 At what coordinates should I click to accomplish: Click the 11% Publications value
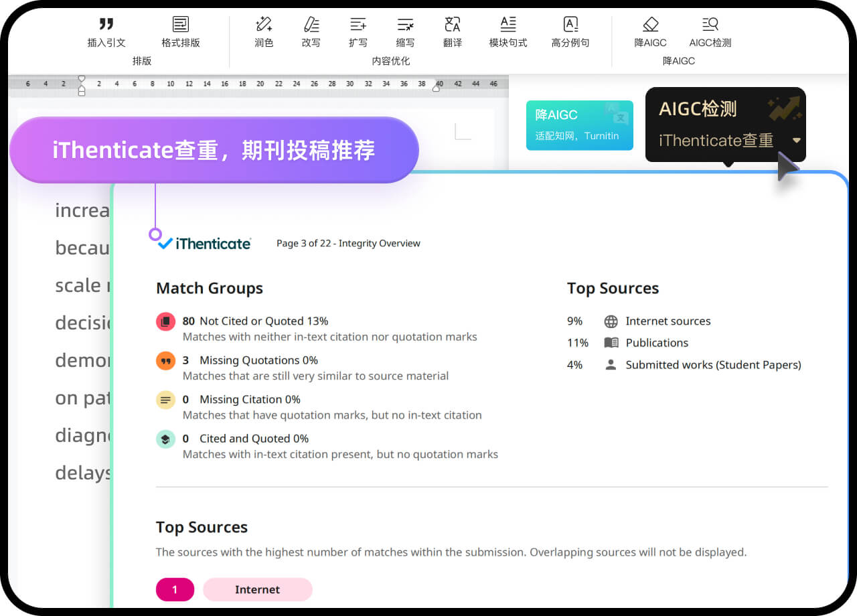(578, 343)
